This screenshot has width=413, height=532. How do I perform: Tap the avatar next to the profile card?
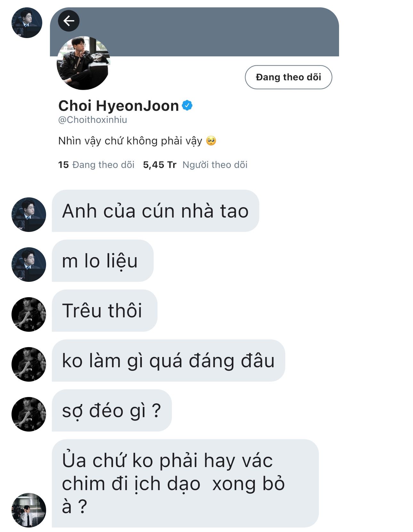point(27,23)
